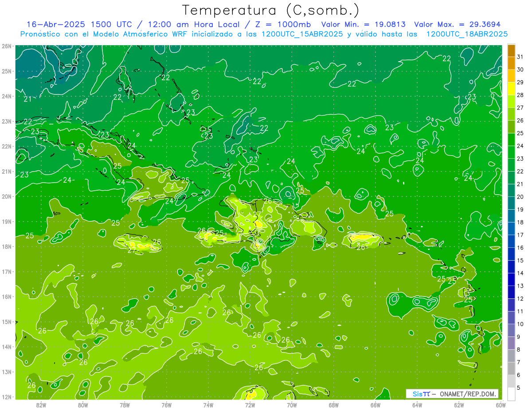Image resolution: width=532 pixels, height=411 pixels.
Task: Click the map contour label 27 near Jamaica
Action: tap(132, 251)
